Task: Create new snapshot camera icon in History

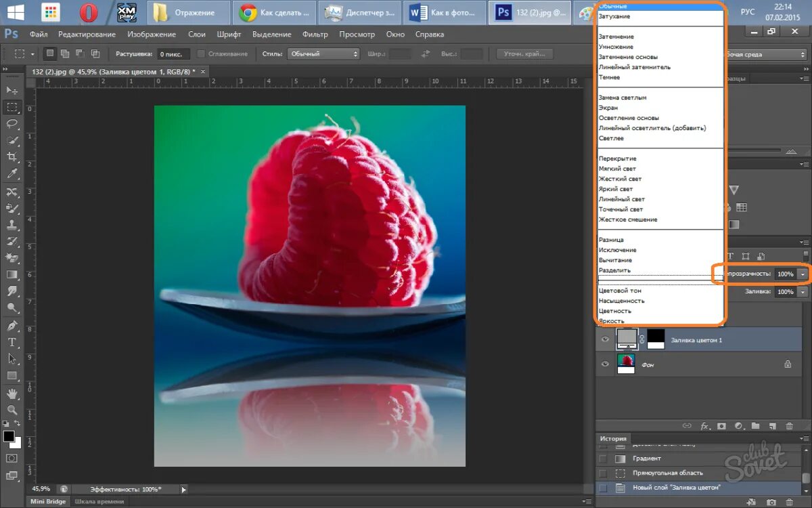Action: click(x=771, y=503)
